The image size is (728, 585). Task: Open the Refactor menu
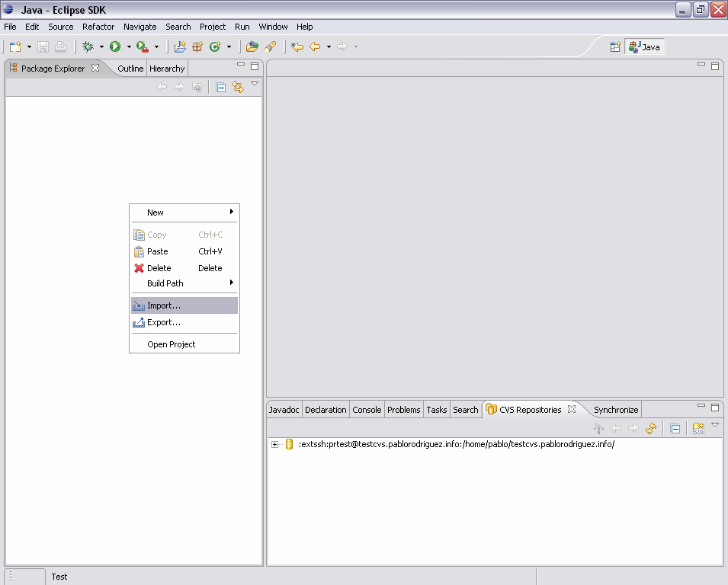coord(98,27)
